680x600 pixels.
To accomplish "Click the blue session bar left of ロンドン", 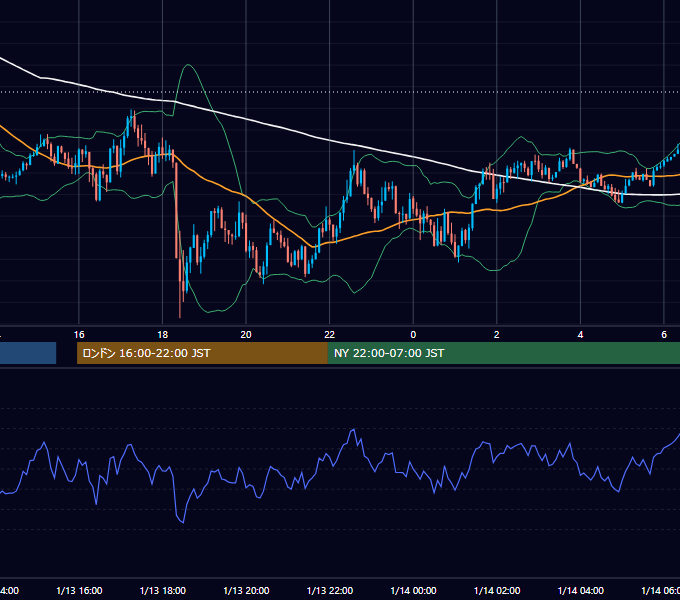I will point(28,353).
